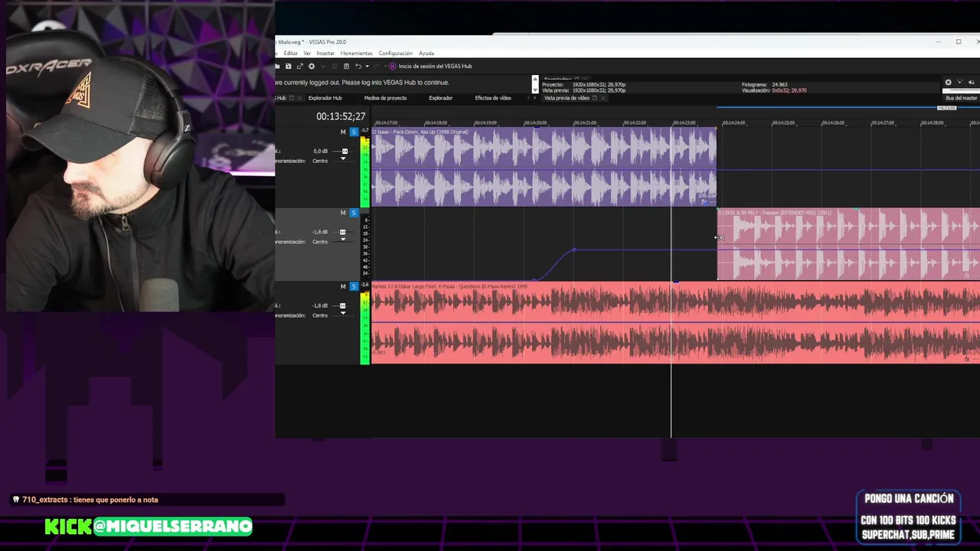Click the KICK @MIQUELSERRANO stream overlay link

148,526
